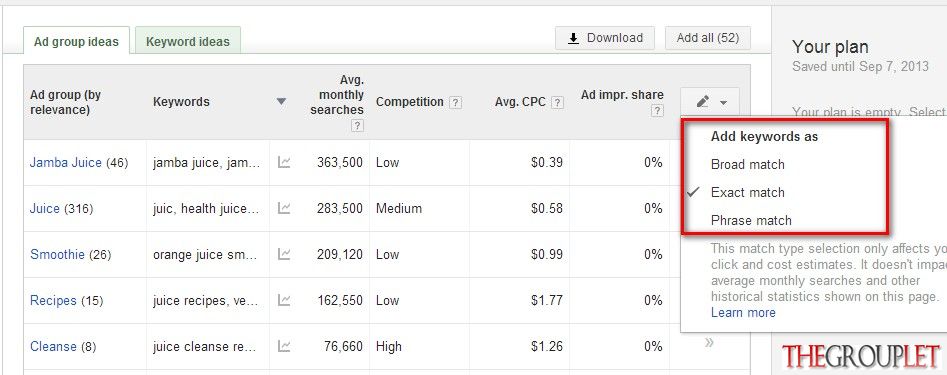Click the 162,550 searches value
This screenshot has height=375, width=947.
(339, 300)
